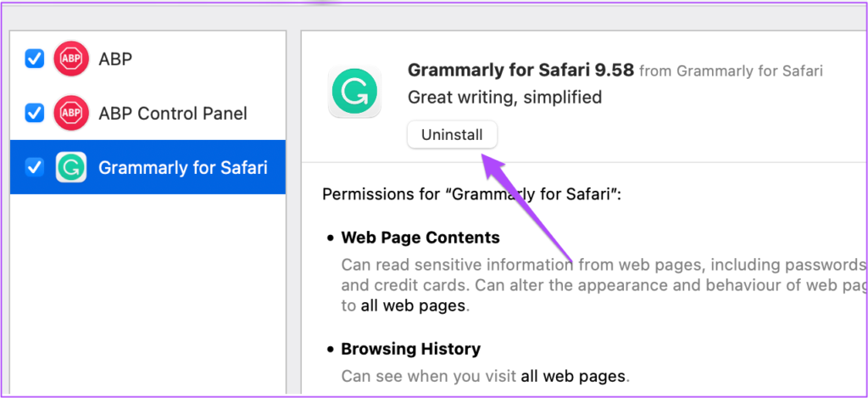Image resolution: width=868 pixels, height=398 pixels.
Task: Select the ABP extension name in list
Action: (115, 59)
